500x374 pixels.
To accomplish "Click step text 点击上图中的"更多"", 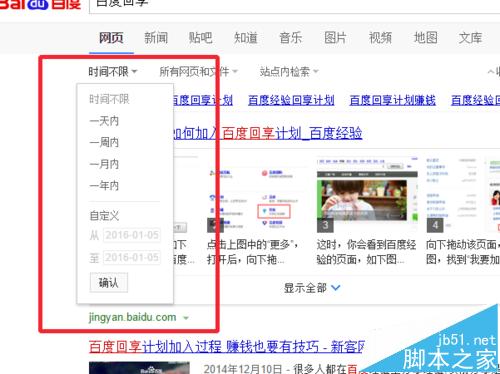I will pos(252,252).
